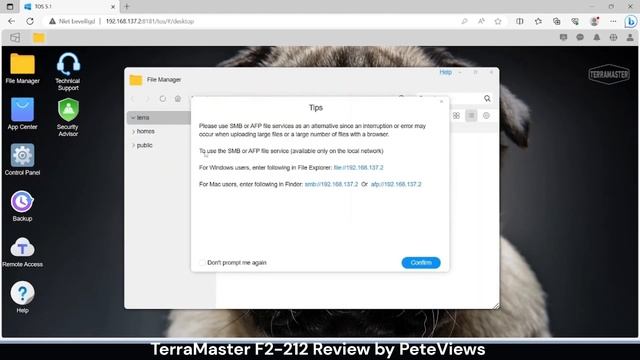Viewport: 640px width, 360px height.
Task: Select the folder icon in TOS taskbar
Action: pos(39,38)
